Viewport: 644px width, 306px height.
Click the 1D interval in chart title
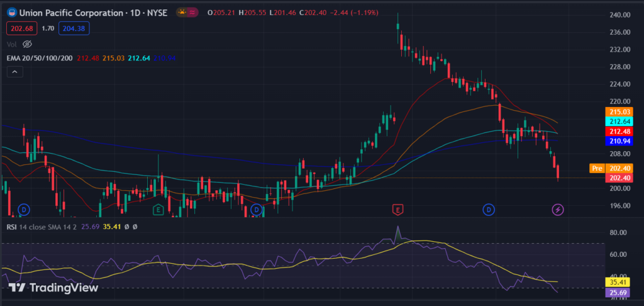[135, 13]
